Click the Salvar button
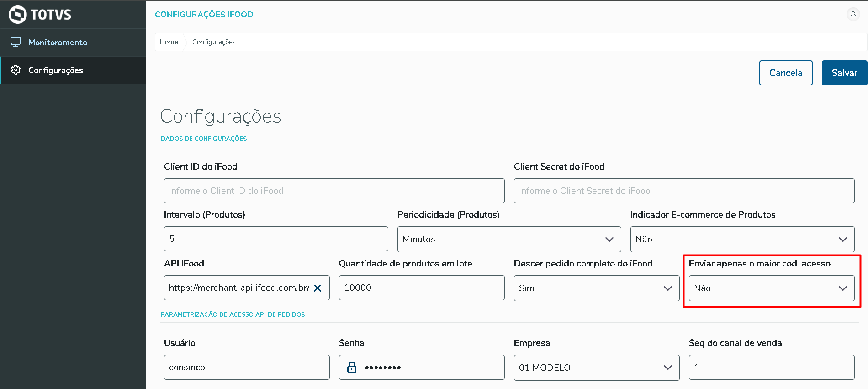The height and width of the screenshot is (389, 868). point(844,73)
